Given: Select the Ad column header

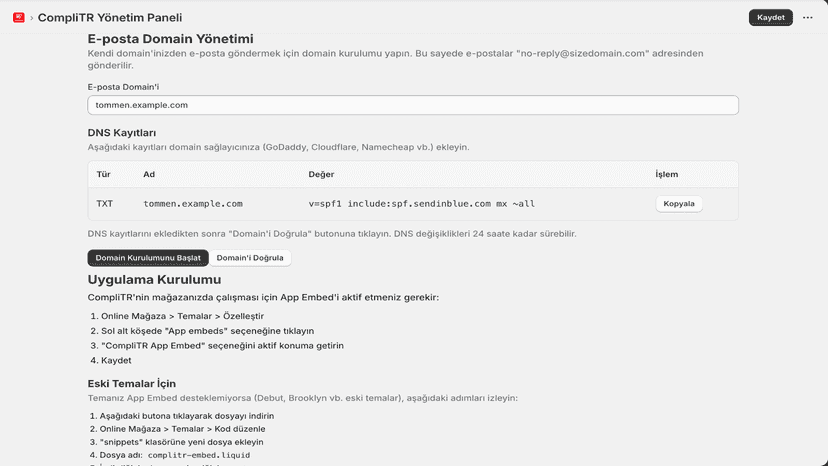Looking at the screenshot, I should (149, 174).
